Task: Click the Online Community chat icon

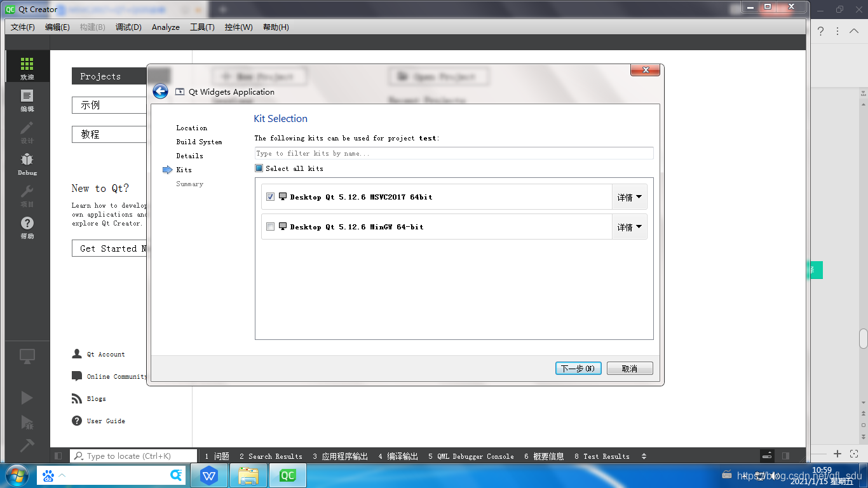Action: [77, 376]
